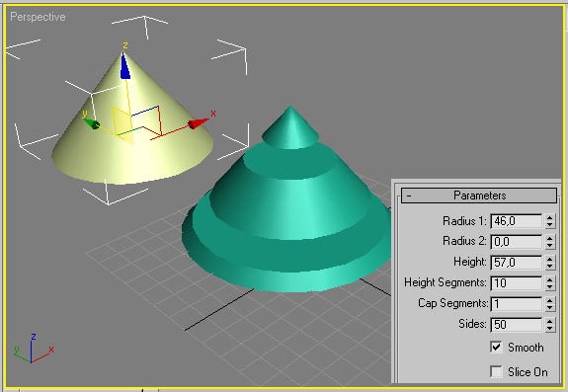Click the yellow YZ plane handle of gizmo
The image size is (568, 392).
tap(122, 123)
